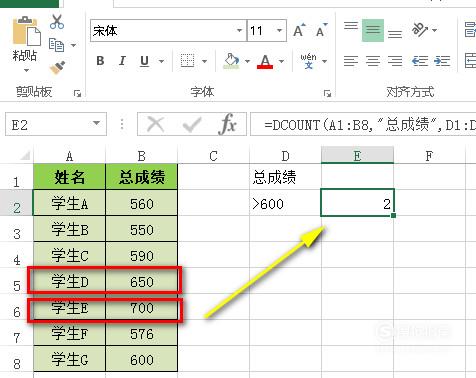Viewport: 476px width, 378px height.
Task: Click insert function fx button
Action: (x=228, y=124)
